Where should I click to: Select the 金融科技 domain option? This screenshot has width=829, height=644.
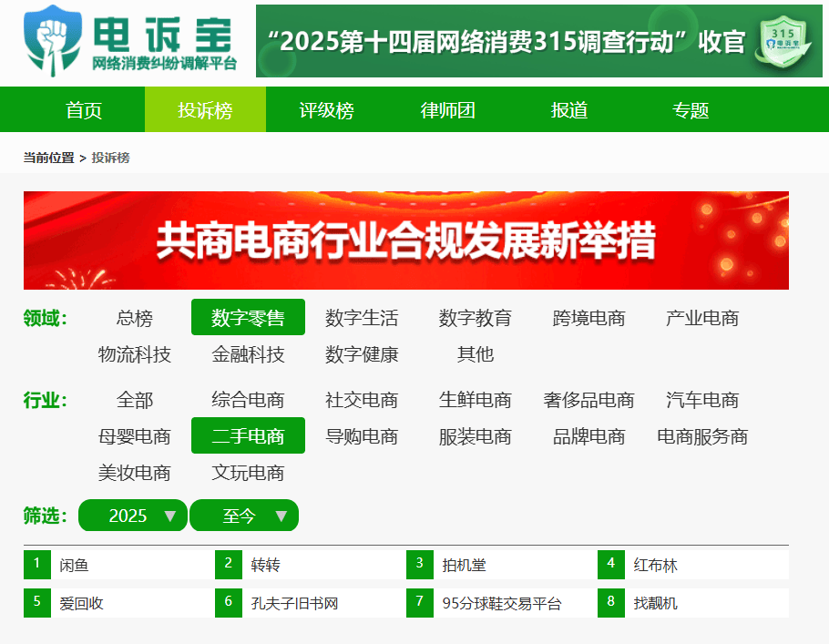point(248,354)
